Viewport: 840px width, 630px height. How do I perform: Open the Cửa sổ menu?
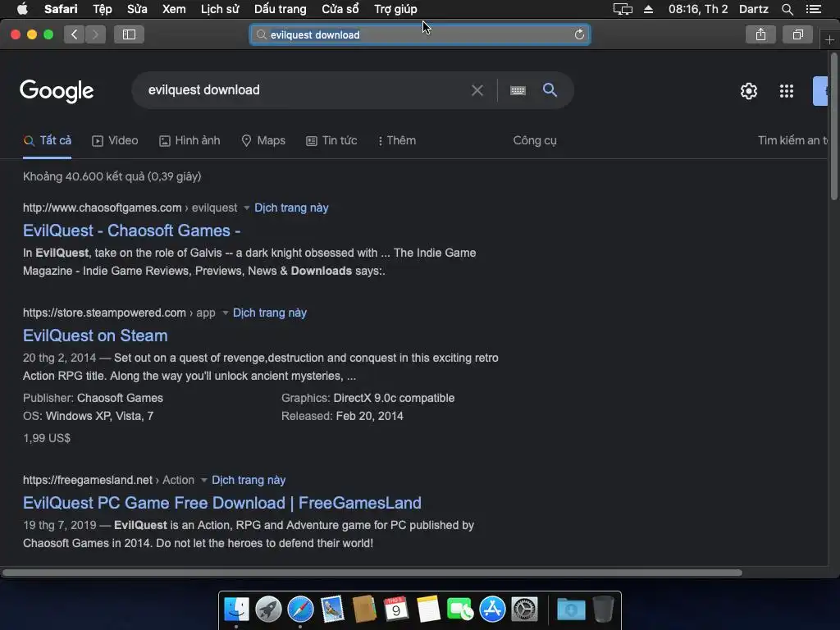click(x=340, y=9)
